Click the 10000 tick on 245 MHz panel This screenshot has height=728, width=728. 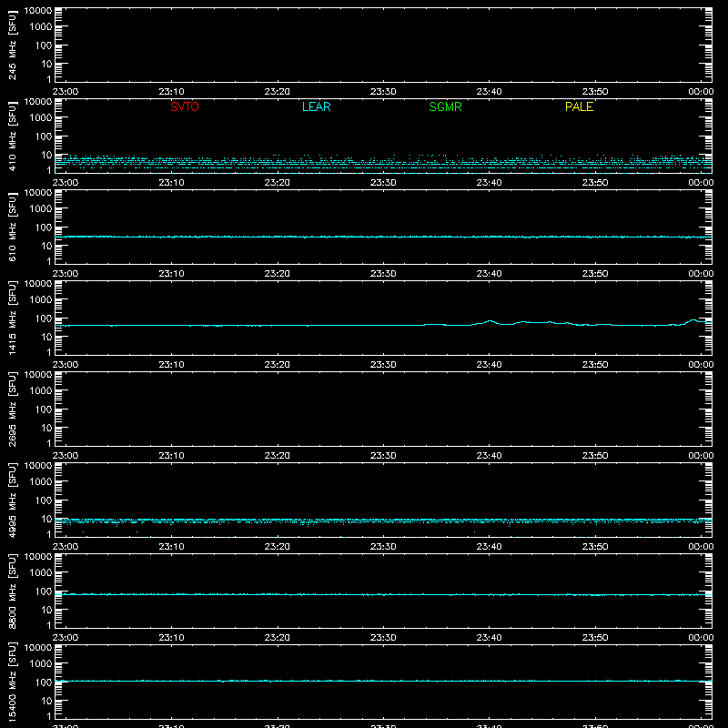click(38, 11)
